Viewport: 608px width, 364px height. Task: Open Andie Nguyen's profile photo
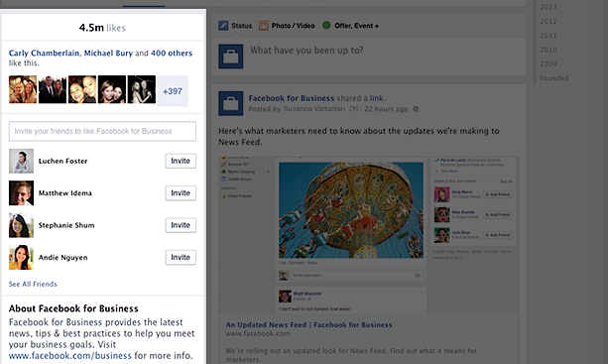[x=22, y=258]
